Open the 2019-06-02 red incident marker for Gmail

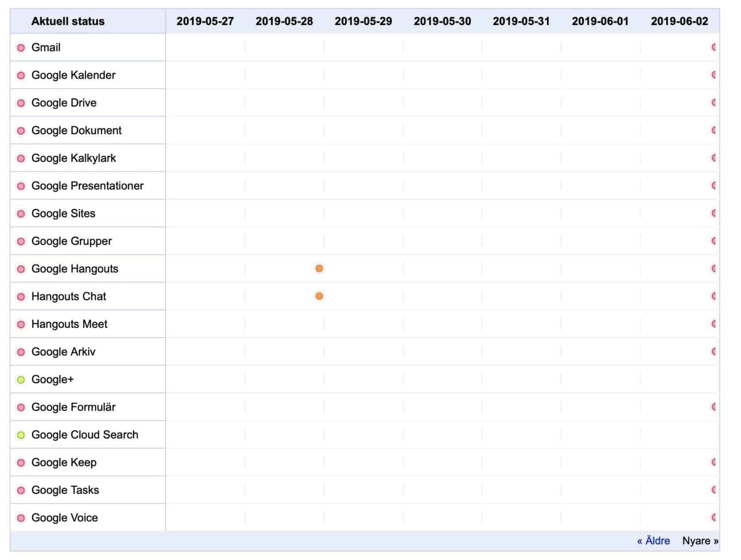click(714, 47)
